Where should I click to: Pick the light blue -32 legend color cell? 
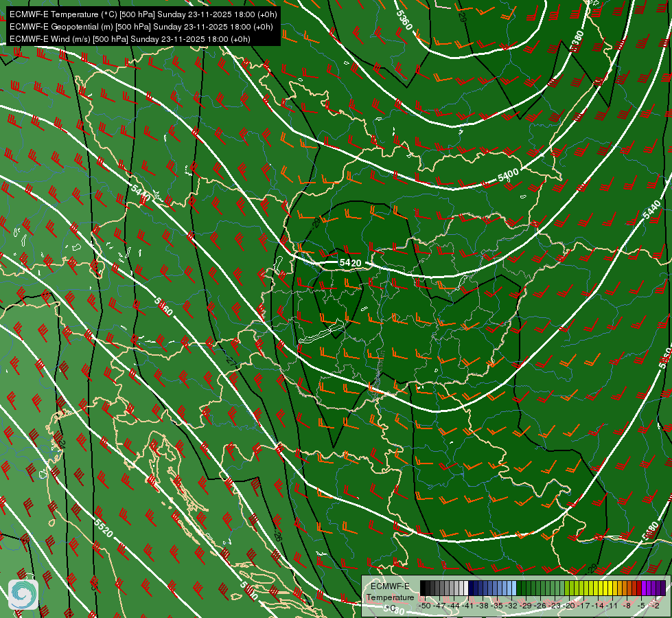[514, 588]
